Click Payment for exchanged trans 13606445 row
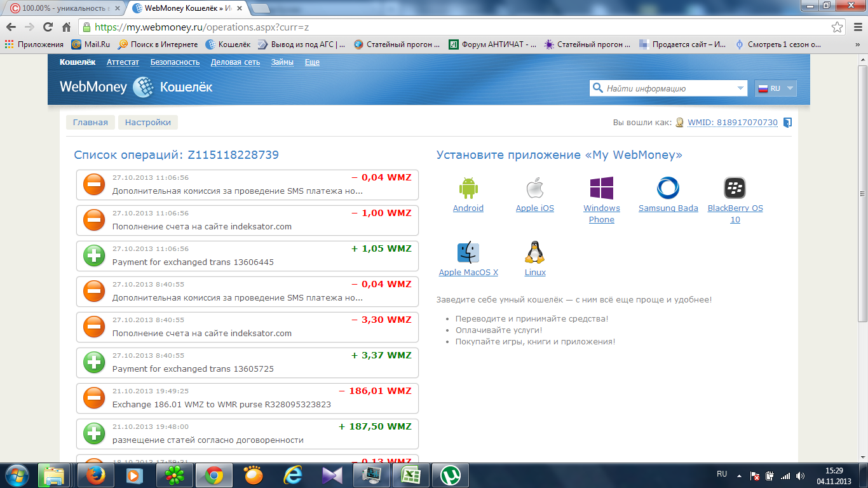This screenshot has width=868, height=488. coord(247,255)
